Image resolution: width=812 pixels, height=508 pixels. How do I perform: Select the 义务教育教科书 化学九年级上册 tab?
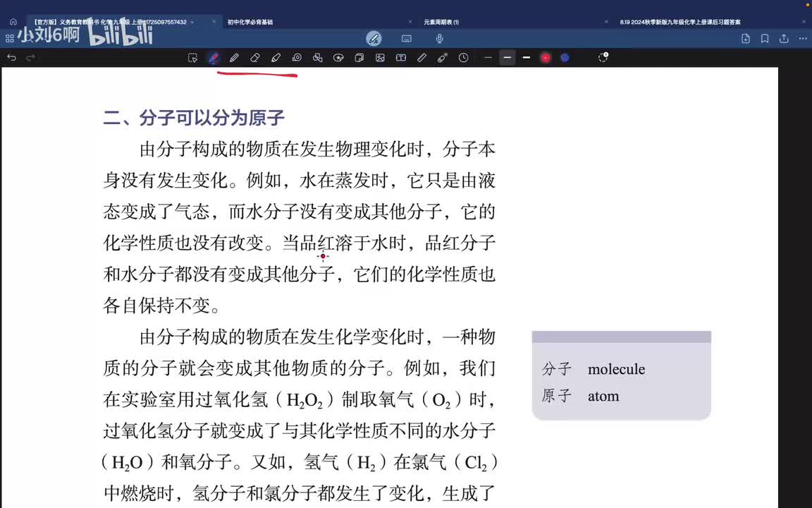(x=109, y=23)
